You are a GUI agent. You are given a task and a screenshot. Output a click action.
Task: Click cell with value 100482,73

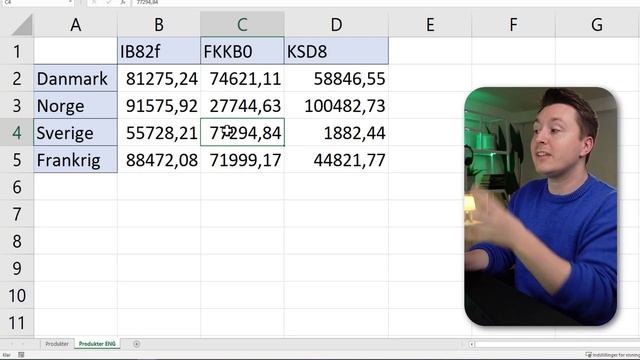(336, 105)
